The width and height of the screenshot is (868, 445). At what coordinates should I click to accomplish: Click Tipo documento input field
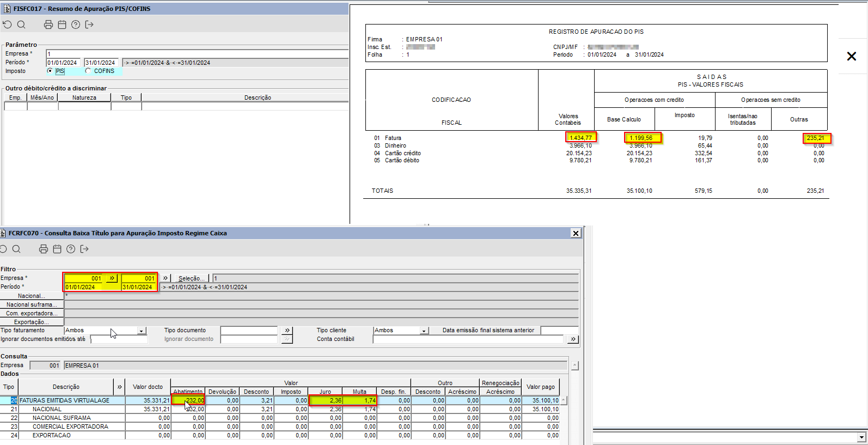click(x=249, y=331)
